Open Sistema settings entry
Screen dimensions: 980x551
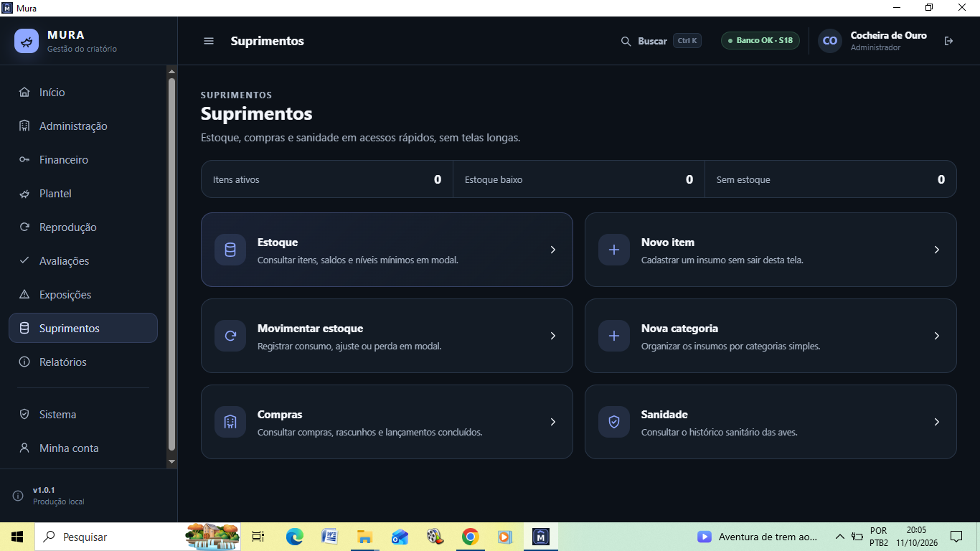(x=83, y=414)
